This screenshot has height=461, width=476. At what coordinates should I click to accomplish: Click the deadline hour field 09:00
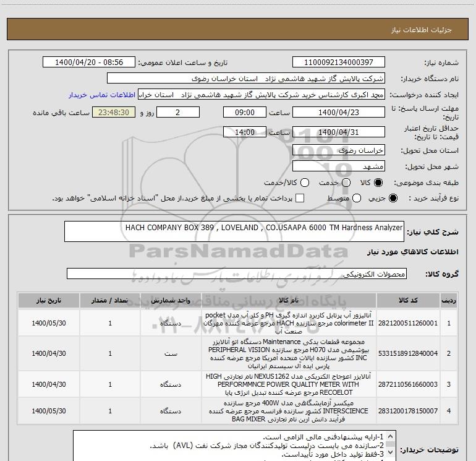click(245, 112)
